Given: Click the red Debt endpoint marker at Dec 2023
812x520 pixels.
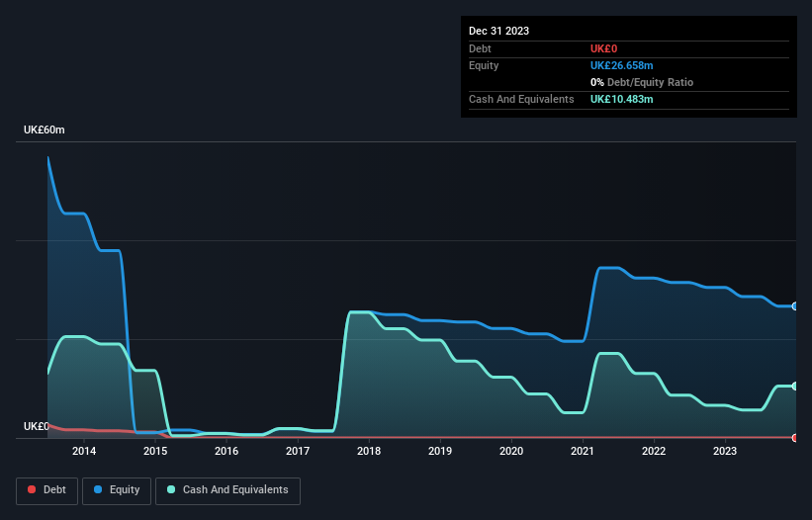Looking at the screenshot, I should click(795, 438).
